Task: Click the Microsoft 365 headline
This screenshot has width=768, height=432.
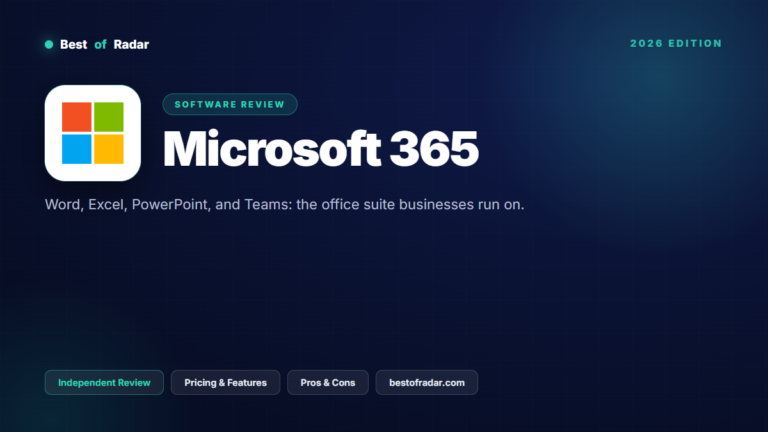Action: [320, 149]
